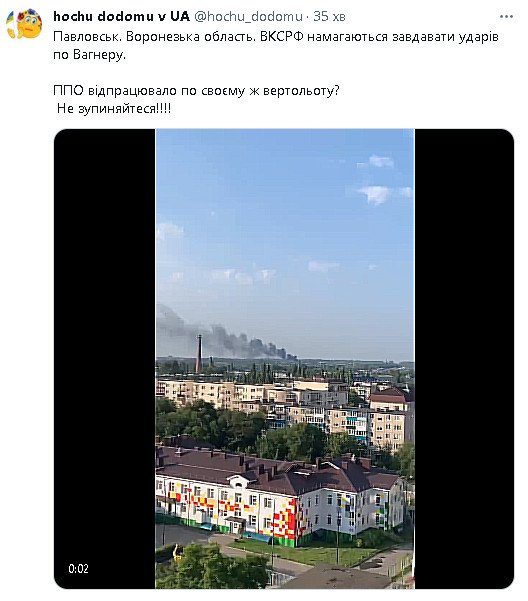Screen dimensions: 528x601
Task: Click the right black bar of the video
Action: coord(464,359)
